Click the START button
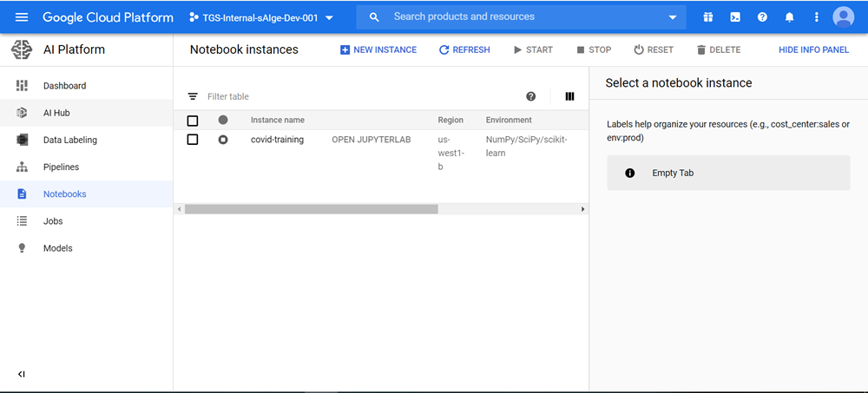The width and height of the screenshot is (868, 393). [533, 49]
